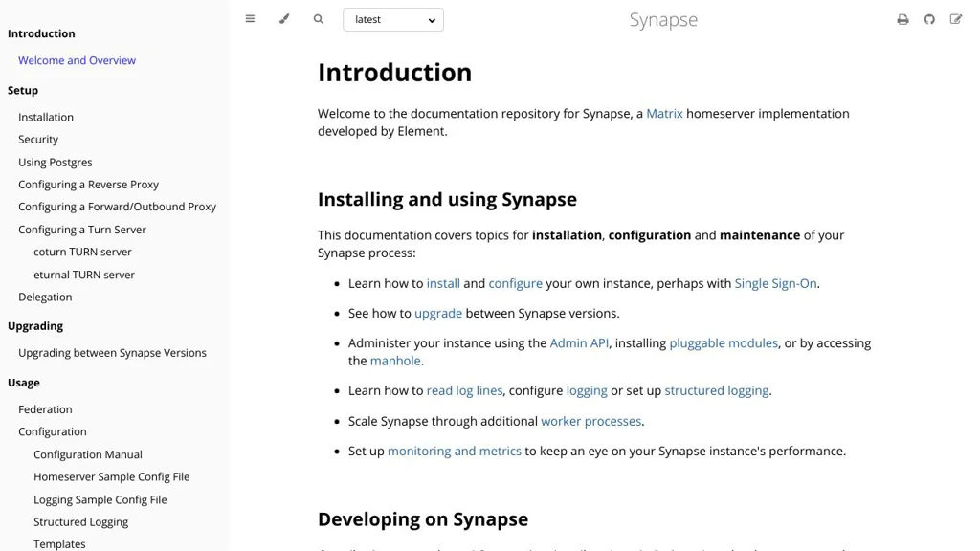The image size is (980, 551).
Task: Open eturnal TURN server page
Action: (84, 275)
